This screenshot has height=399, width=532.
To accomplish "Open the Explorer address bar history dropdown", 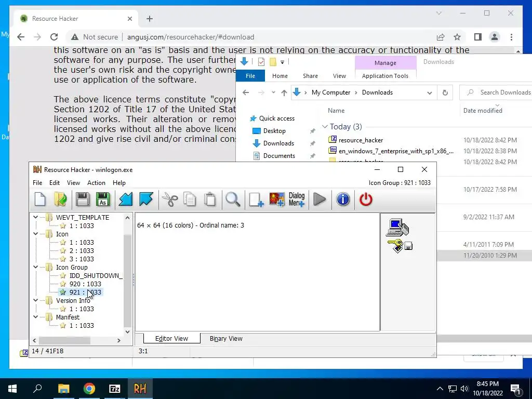I will (430, 92).
